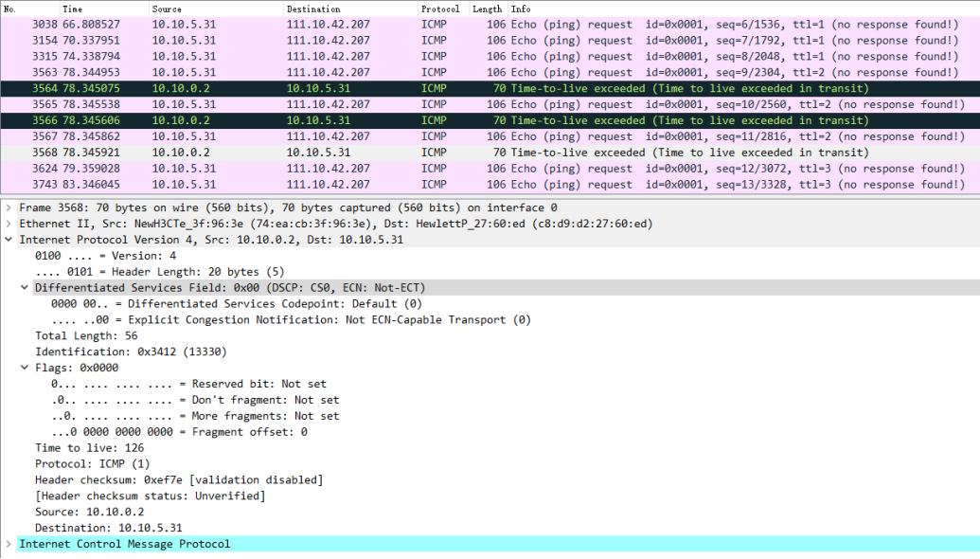
Task: Select packet 3566 Time-to-live exceeded row
Action: (490, 120)
